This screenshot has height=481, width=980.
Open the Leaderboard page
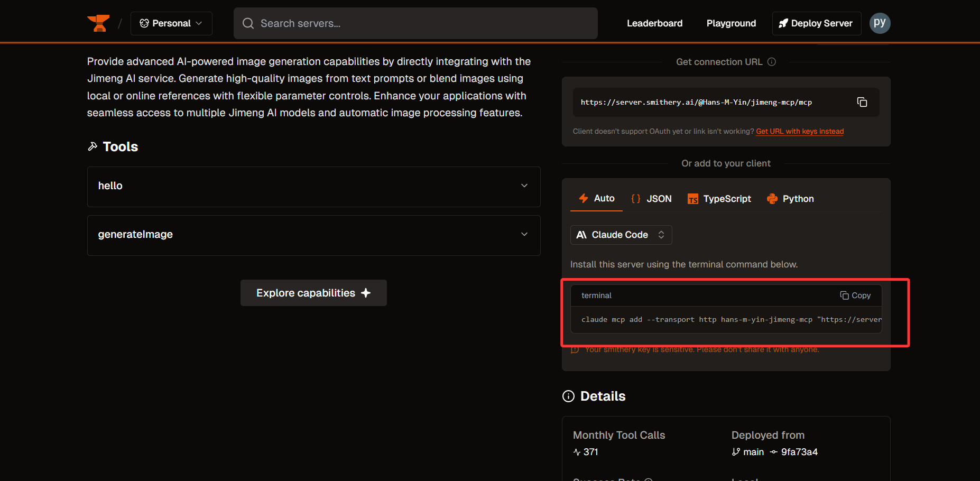click(654, 23)
